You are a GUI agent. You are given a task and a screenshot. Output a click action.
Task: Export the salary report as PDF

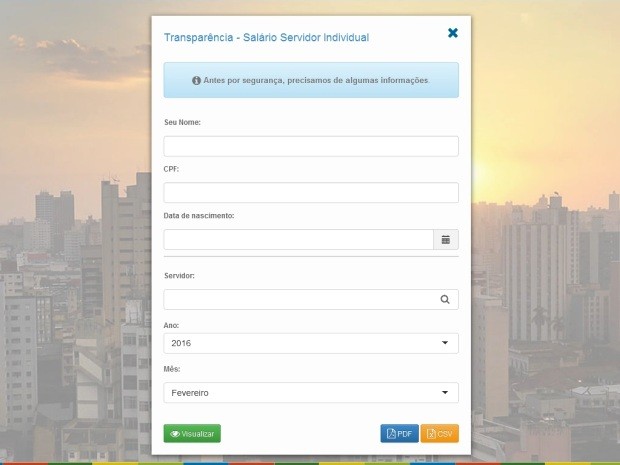tap(399, 434)
